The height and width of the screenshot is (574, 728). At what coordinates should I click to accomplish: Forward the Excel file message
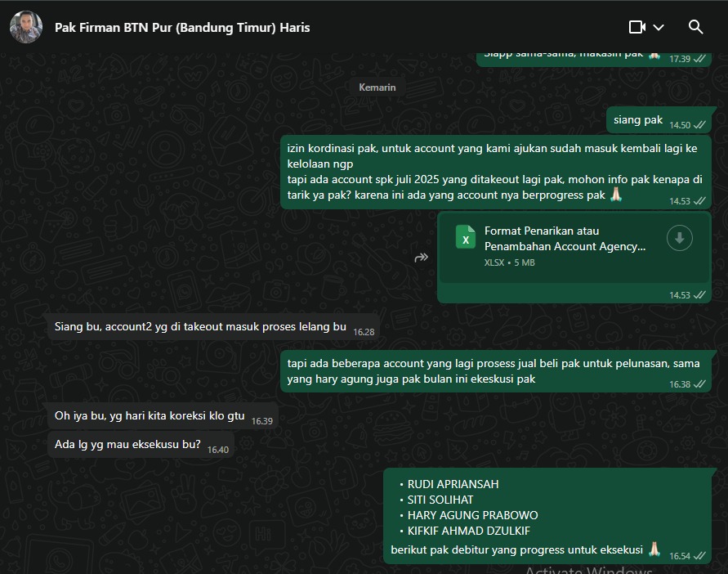(x=422, y=258)
